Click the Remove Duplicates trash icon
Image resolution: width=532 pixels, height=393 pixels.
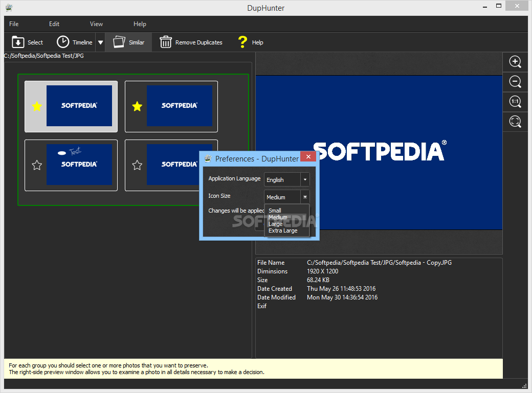point(166,42)
